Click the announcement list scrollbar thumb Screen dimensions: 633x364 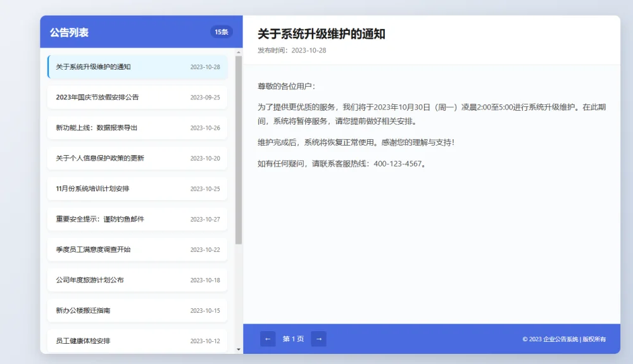click(x=239, y=150)
